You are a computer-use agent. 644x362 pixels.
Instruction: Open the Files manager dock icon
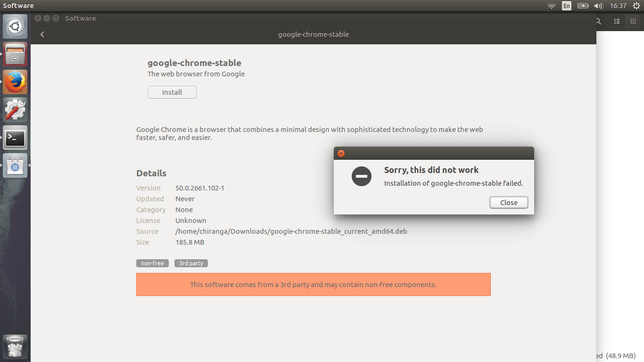(15, 54)
